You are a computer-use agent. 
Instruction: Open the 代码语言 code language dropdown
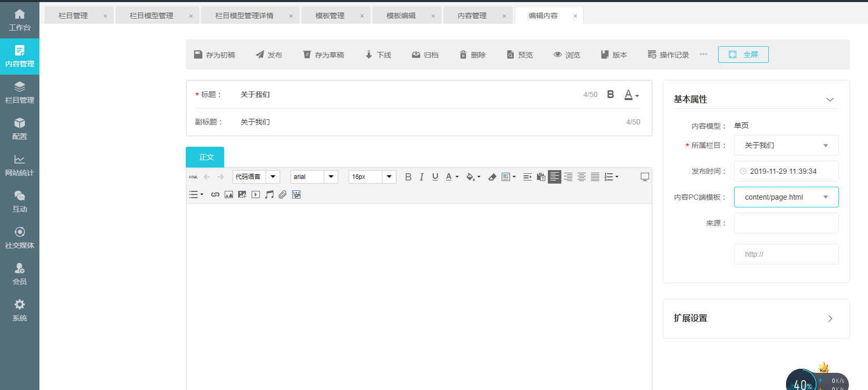[256, 177]
